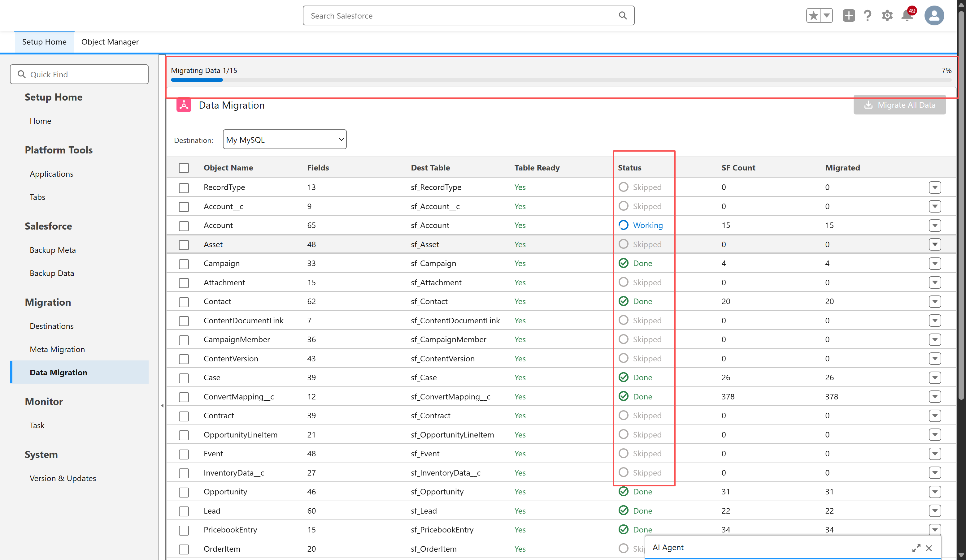Open the favorites star icon
This screenshot has width=966, height=560.
pyautogui.click(x=813, y=16)
